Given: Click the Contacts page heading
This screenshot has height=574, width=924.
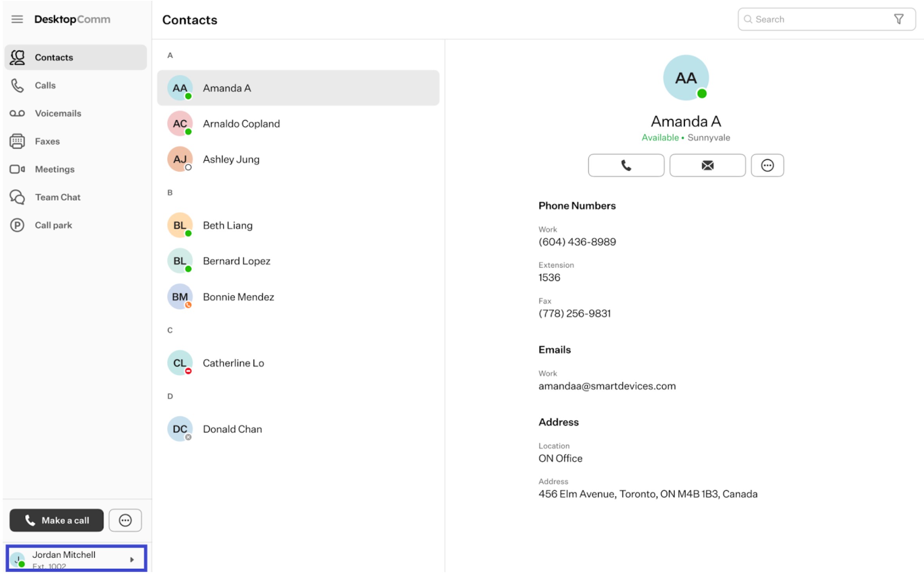Looking at the screenshot, I should click(189, 20).
